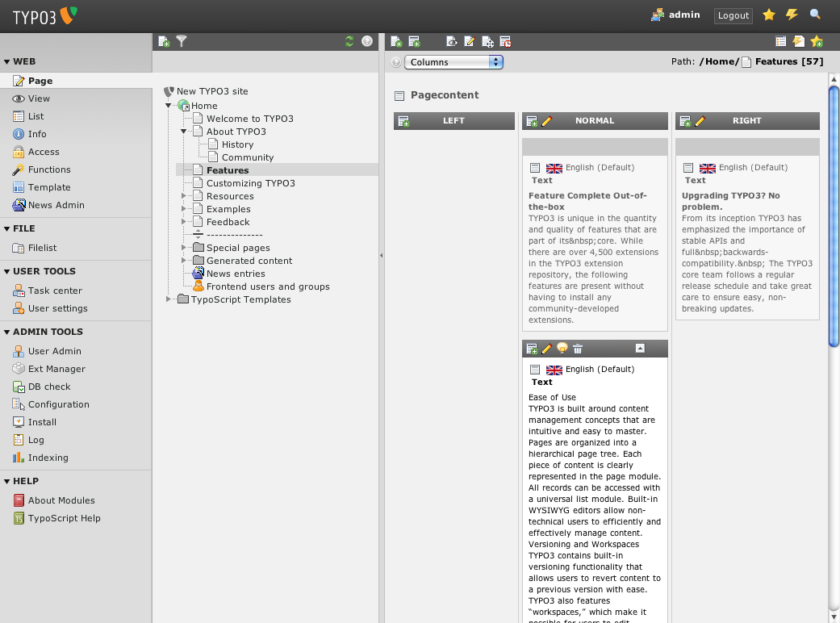Move the Ease of Use element up

(640, 349)
